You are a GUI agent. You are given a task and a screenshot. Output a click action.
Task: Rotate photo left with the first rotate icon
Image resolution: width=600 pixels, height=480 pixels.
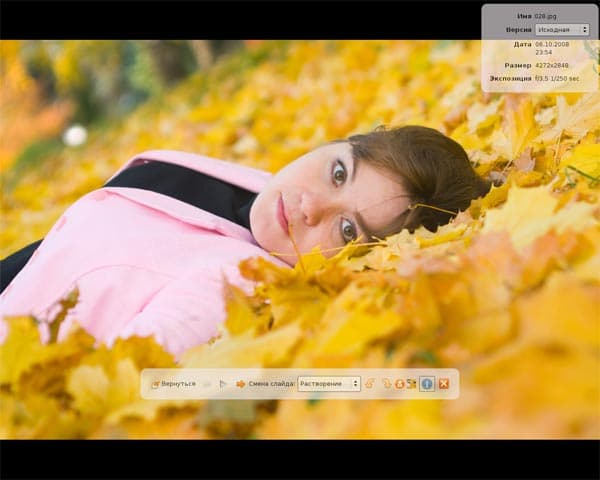[370, 384]
